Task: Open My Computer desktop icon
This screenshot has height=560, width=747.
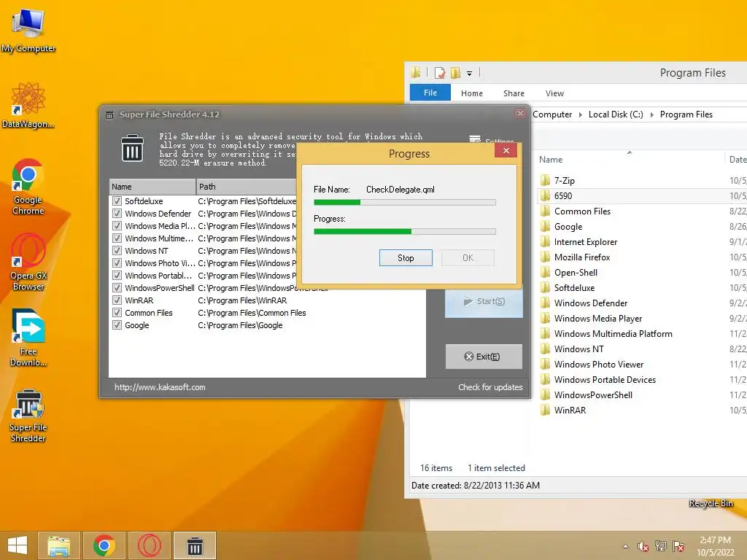Action: pyautogui.click(x=28, y=31)
